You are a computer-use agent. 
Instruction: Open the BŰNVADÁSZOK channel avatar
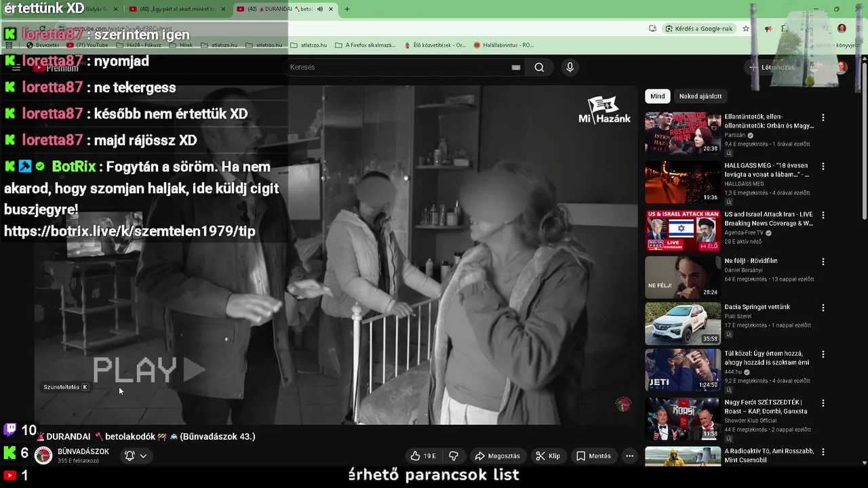pos(43,455)
